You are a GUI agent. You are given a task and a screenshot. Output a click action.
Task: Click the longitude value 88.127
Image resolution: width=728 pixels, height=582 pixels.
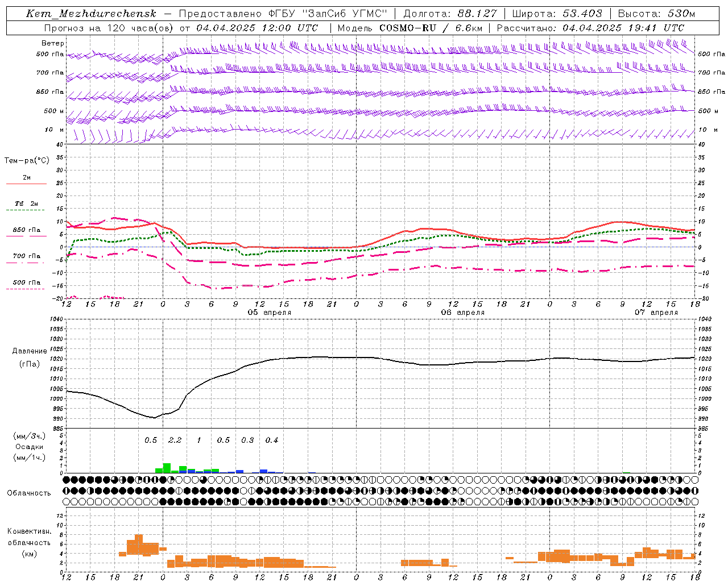tap(477, 14)
